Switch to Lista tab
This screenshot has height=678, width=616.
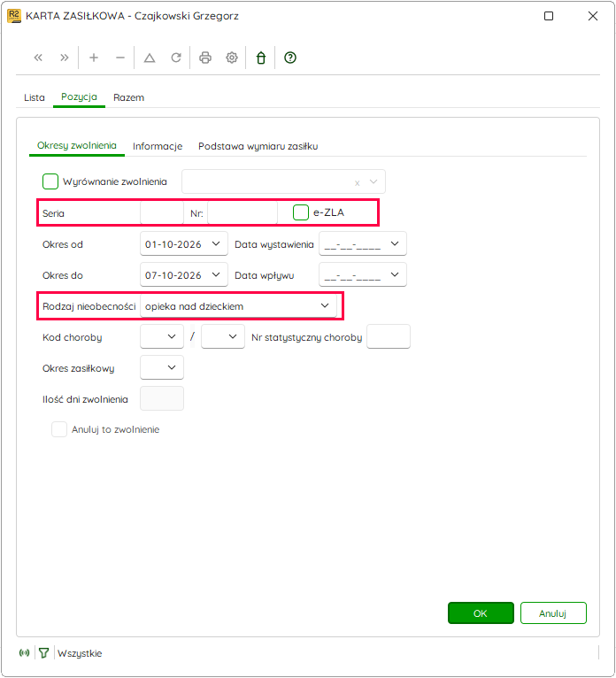point(35,97)
